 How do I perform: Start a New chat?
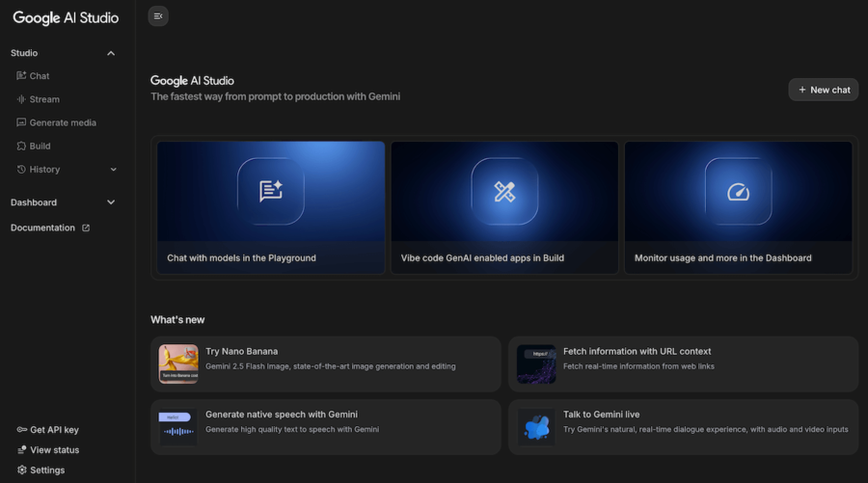click(824, 90)
